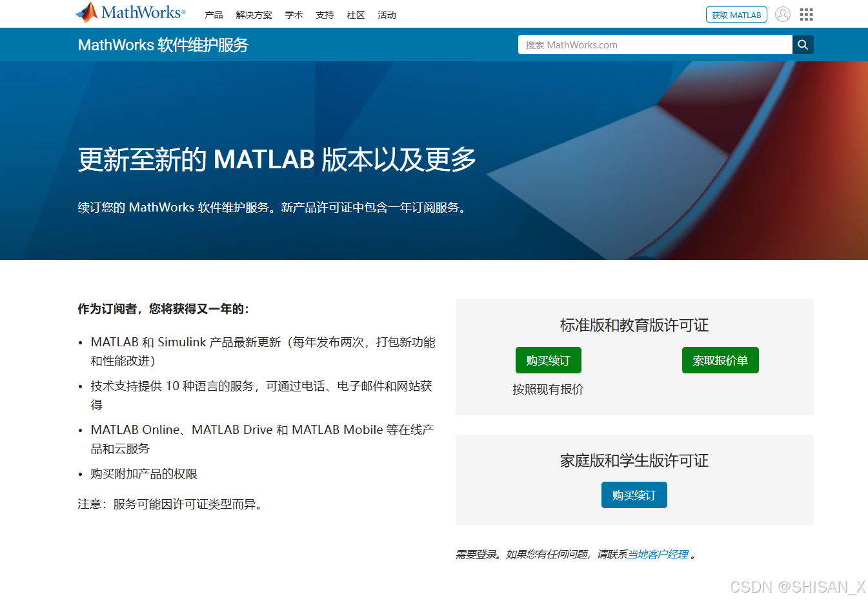The height and width of the screenshot is (601, 868).
Task: Click the search magnifier button
Action: point(803,44)
